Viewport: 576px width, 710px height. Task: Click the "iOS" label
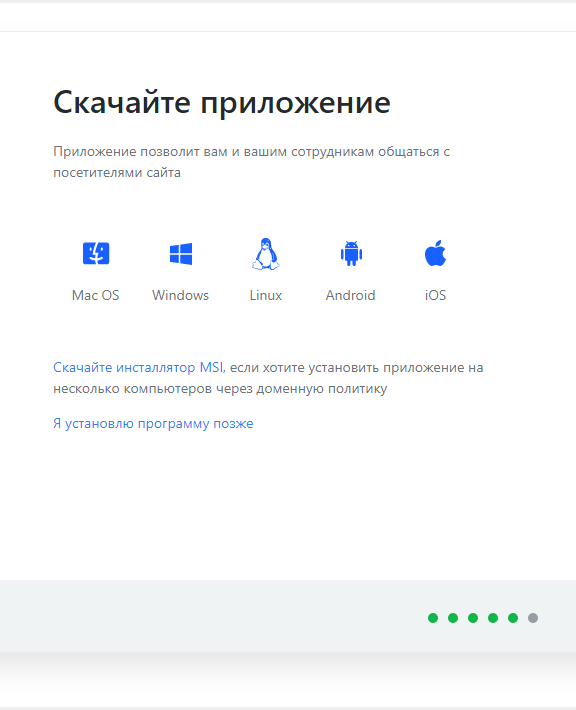pos(435,295)
